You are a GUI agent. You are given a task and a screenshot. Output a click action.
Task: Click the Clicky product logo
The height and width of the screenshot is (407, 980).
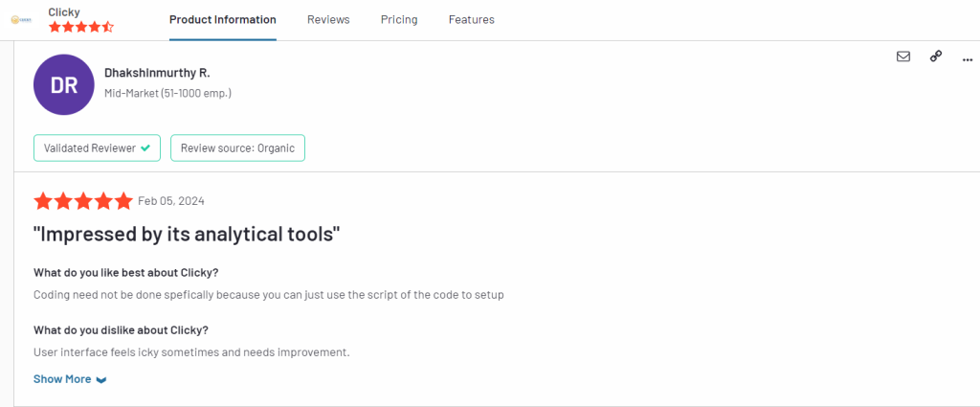(x=21, y=20)
